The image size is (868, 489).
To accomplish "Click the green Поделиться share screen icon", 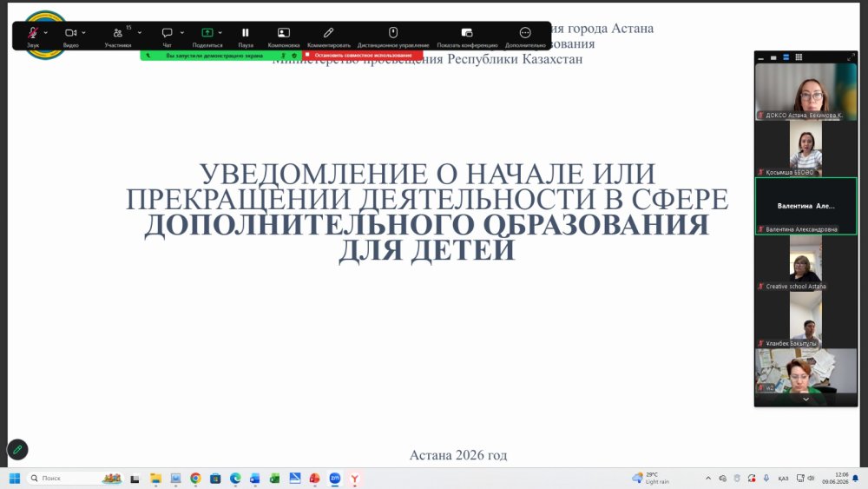I will [x=207, y=33].
